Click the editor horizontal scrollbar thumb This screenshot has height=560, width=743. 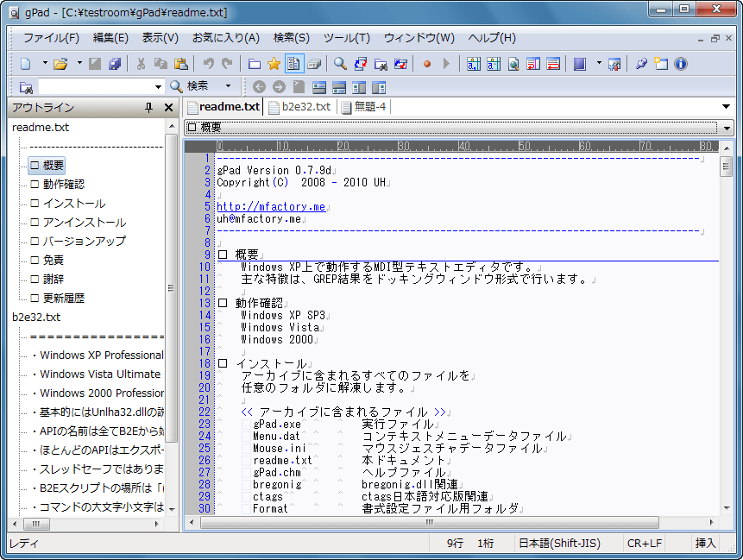429,523
